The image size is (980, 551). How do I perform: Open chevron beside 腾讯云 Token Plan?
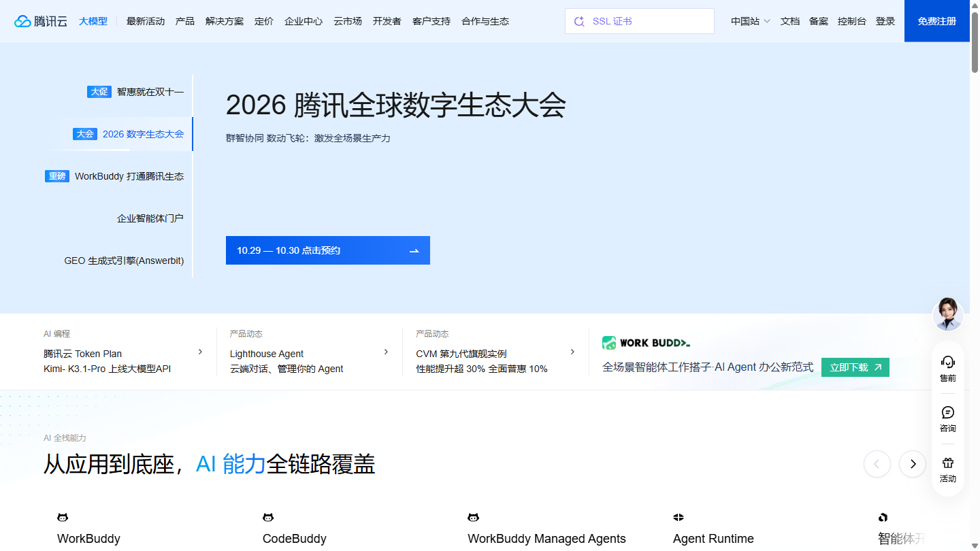[x=200, y=352]
